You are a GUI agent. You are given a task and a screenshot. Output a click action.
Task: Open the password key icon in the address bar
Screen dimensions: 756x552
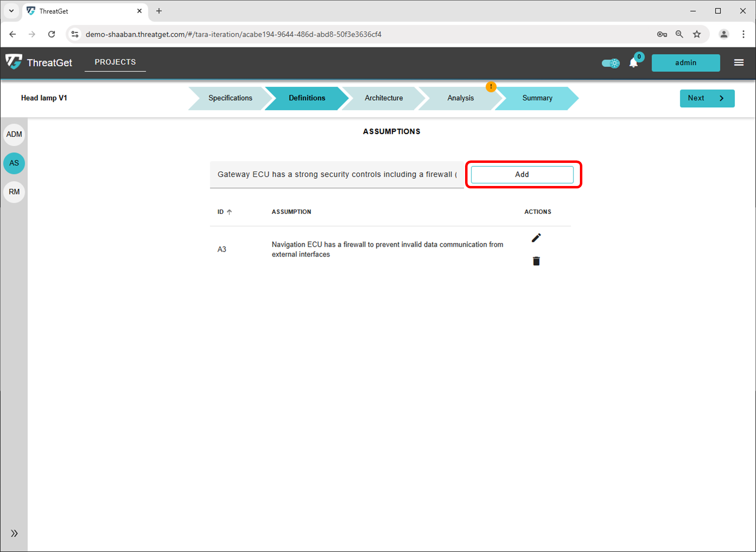(662, 34)
